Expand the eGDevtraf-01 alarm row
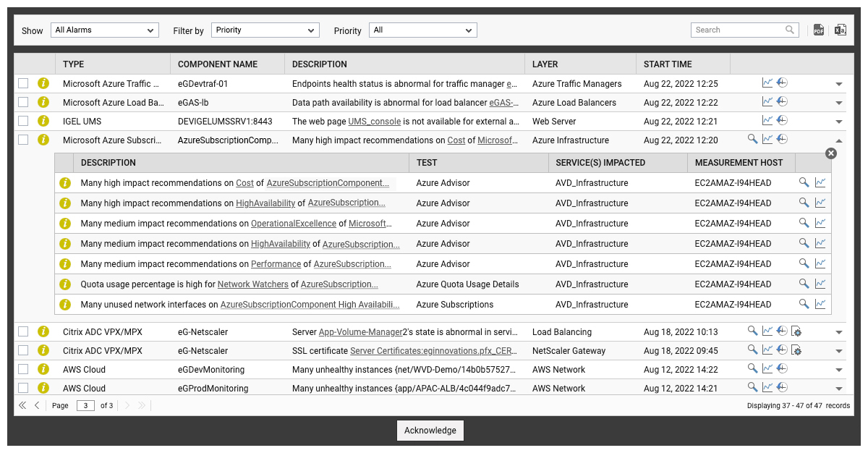Viewport: 868px width, 453px height. (x=839, y=84)
